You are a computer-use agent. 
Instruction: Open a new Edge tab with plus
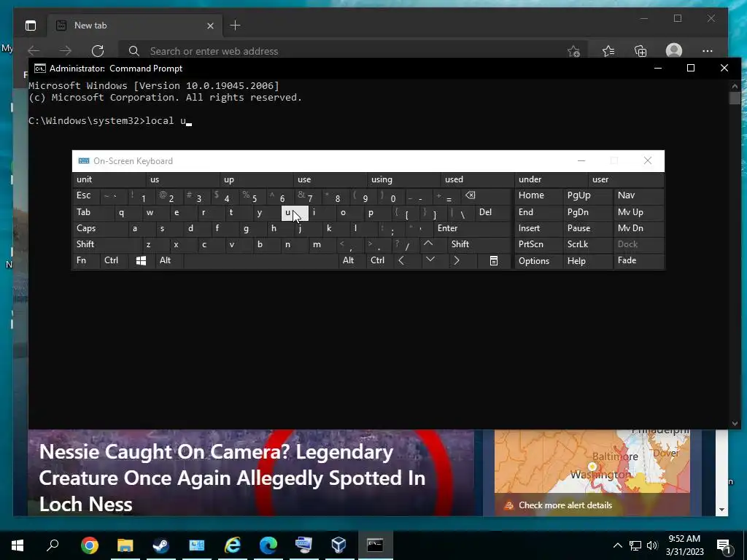point(235,26)
